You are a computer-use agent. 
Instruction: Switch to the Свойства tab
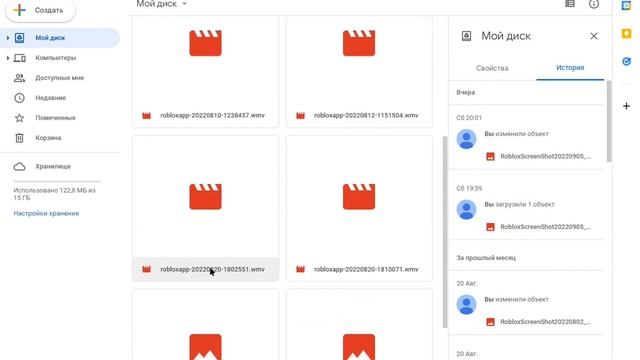tap(492, 68)
